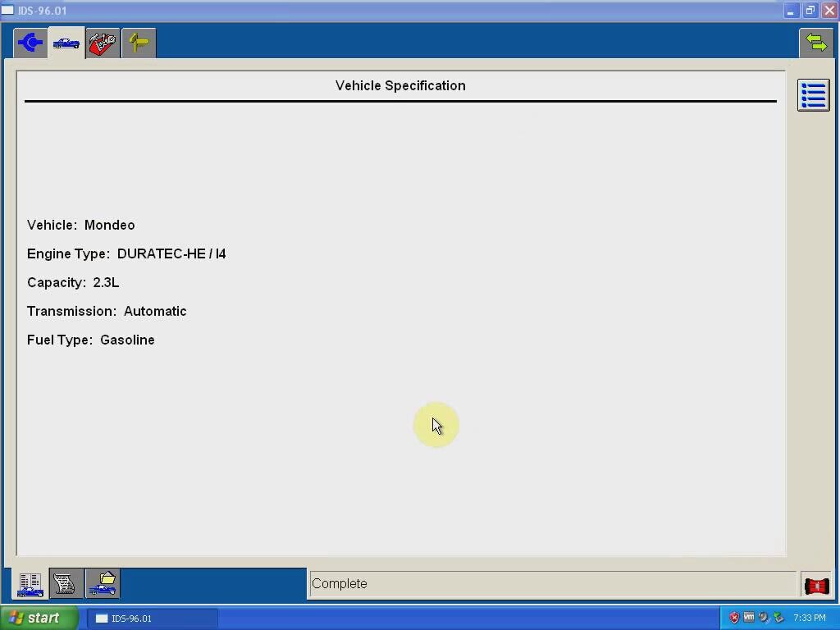Open the yellow signpost tab
Image resolution: width=840 pixels, height=630 pixels.
click(139, 43)
